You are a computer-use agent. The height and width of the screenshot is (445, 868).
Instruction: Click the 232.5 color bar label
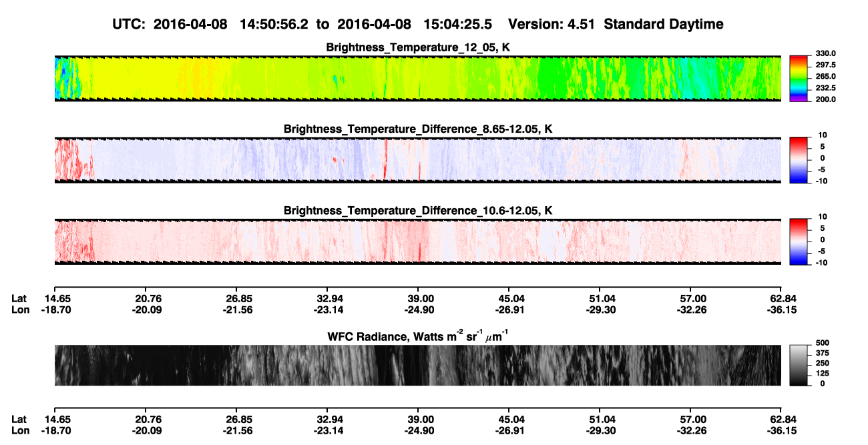(x=826, y=88)
